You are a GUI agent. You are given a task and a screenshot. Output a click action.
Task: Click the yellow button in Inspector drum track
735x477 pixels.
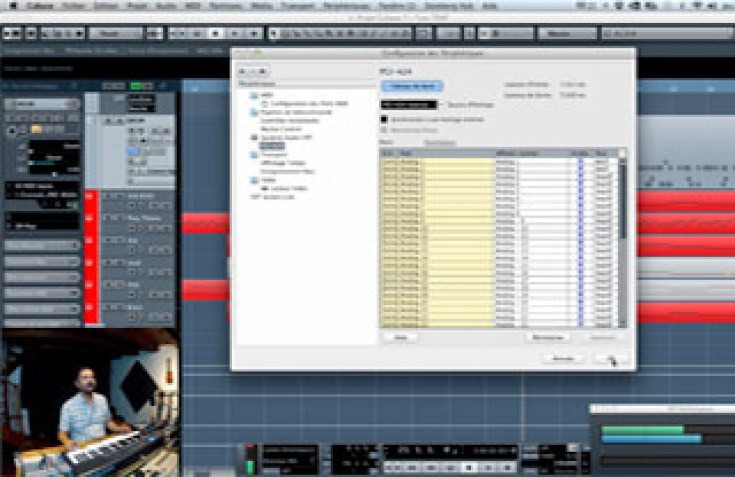(x=36, y=129)
